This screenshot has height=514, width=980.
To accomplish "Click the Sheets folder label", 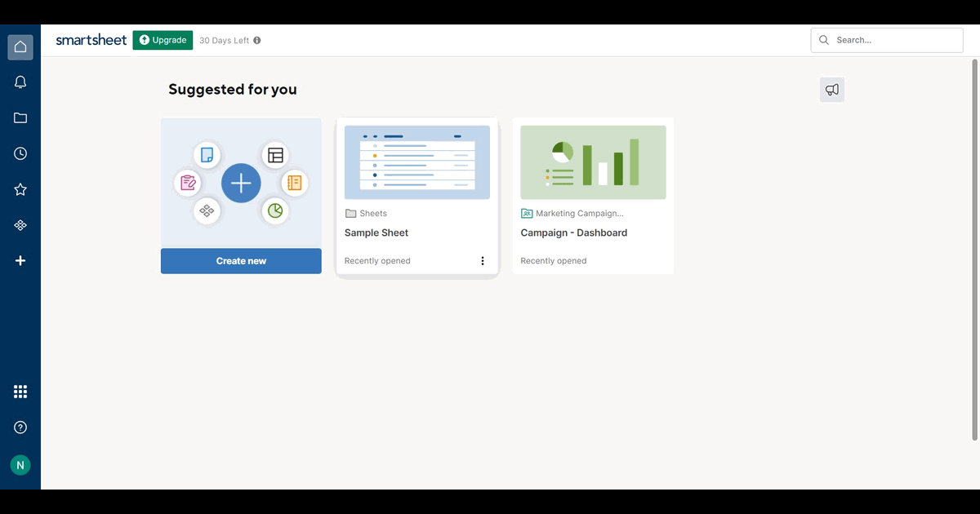I will (x=373, y=214).
